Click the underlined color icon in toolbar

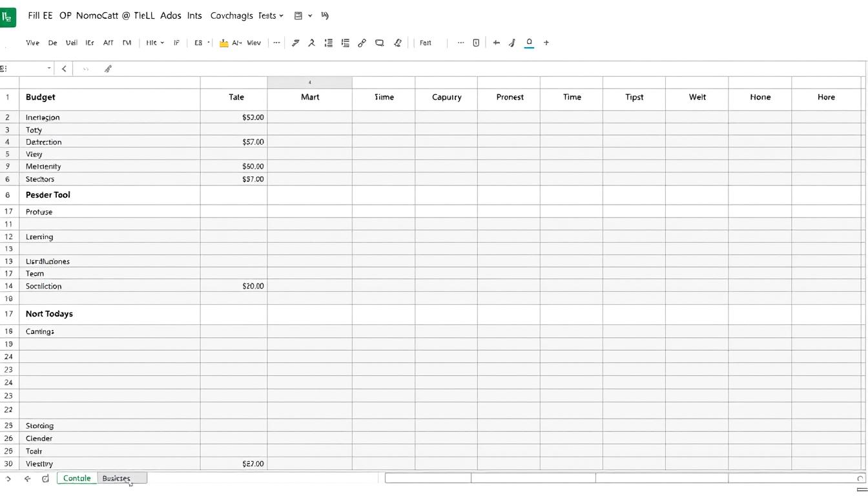(529, 43)
